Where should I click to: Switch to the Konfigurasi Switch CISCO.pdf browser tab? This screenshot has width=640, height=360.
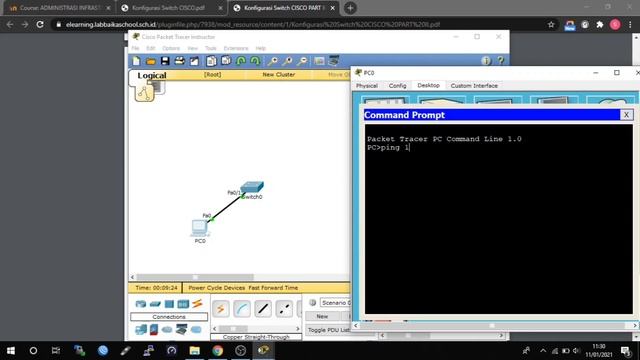coord(173,8)
